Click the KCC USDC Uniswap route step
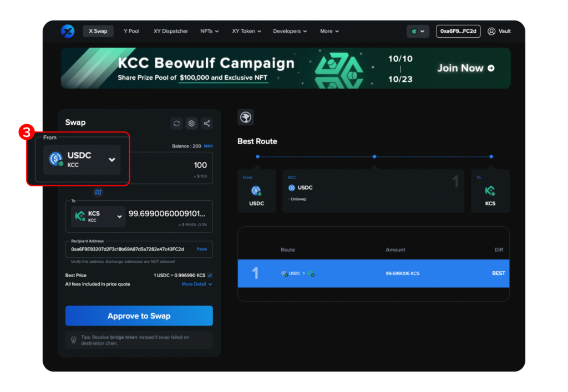The width and height of the screenshot is (568, 392). [x=373, y=191]
